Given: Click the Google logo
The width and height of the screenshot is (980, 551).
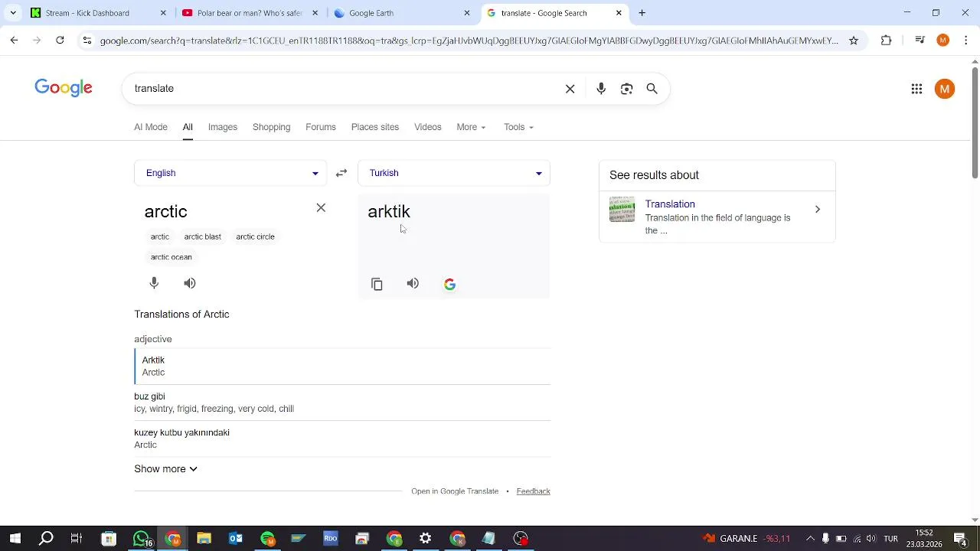Looking at the screenshot, I should tap(64, 88).
